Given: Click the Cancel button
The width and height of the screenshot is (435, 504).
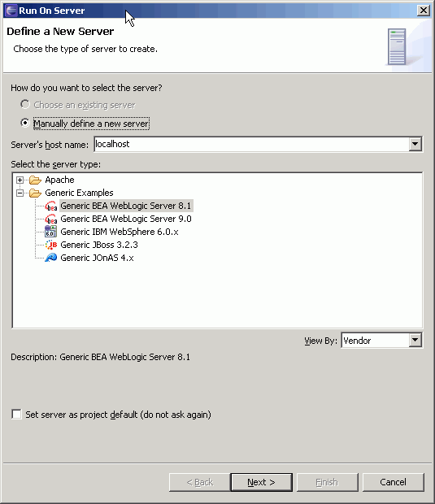Looking at the screenshot, I should coord(394,482).
